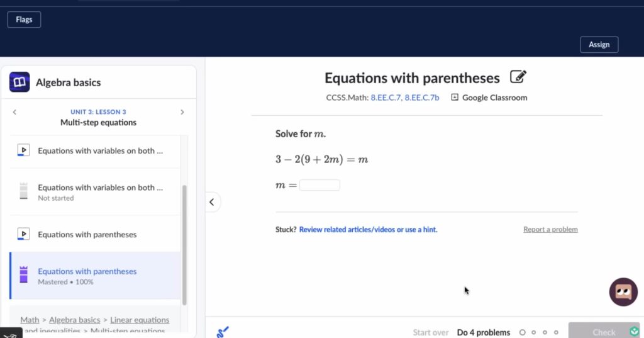This screenshot has height=338, width=644.
Task: Click Review related articles/videos or use a hint
Action: (368, 230)
